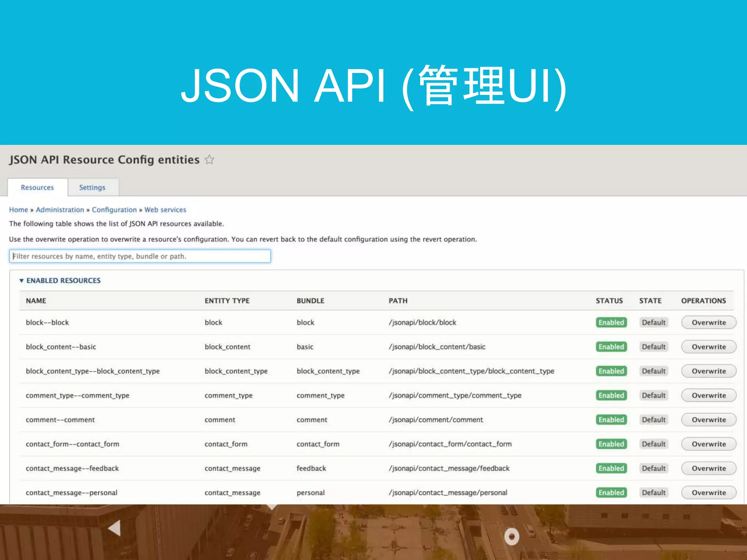Select the basic bundle cell
The image size is (747, 560).
(x=305, y=347)
